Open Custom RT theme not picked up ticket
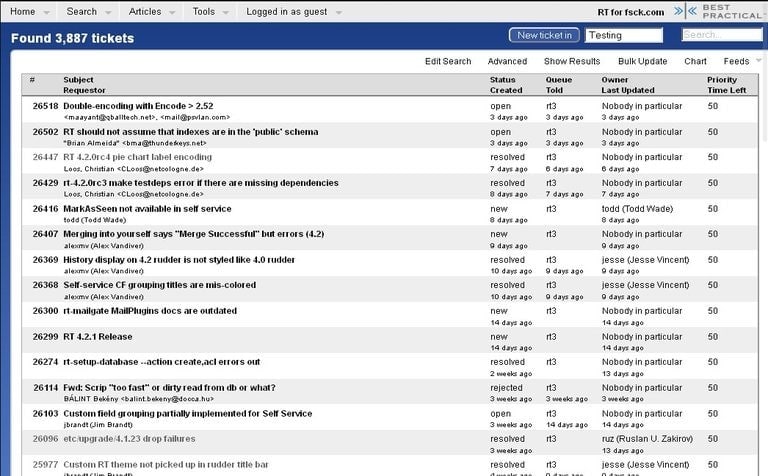 tap(166, 464)
